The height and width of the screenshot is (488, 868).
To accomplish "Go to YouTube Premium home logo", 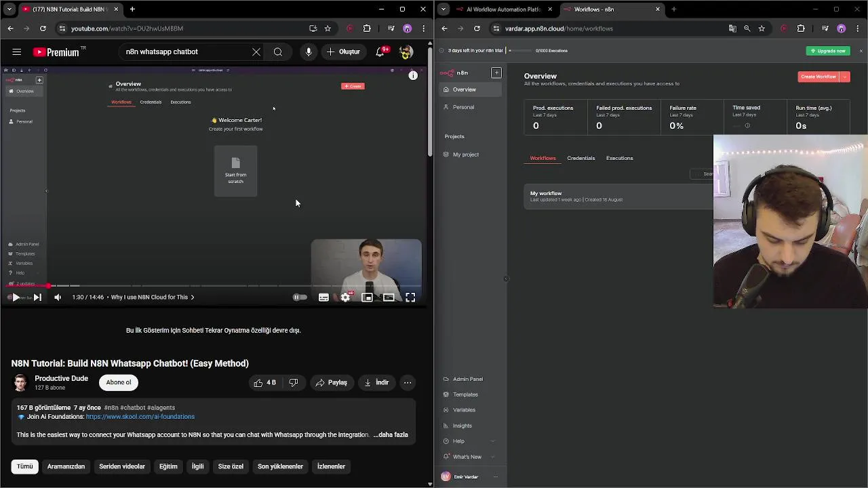I will point(58,52).
